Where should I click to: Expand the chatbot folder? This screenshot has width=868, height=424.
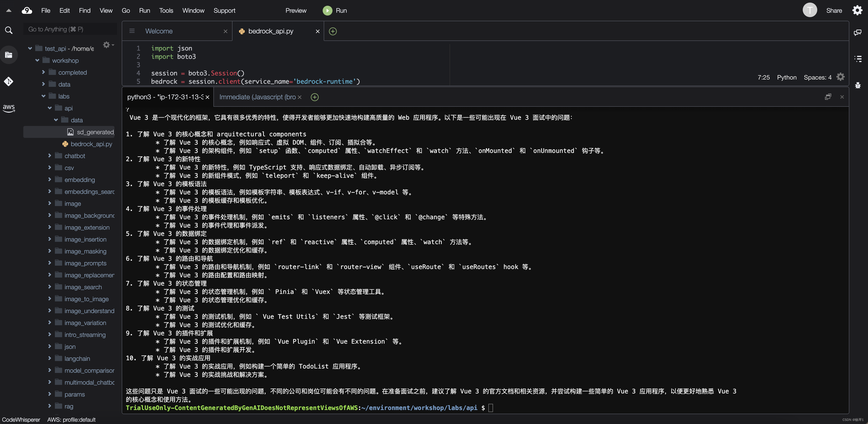49,156
